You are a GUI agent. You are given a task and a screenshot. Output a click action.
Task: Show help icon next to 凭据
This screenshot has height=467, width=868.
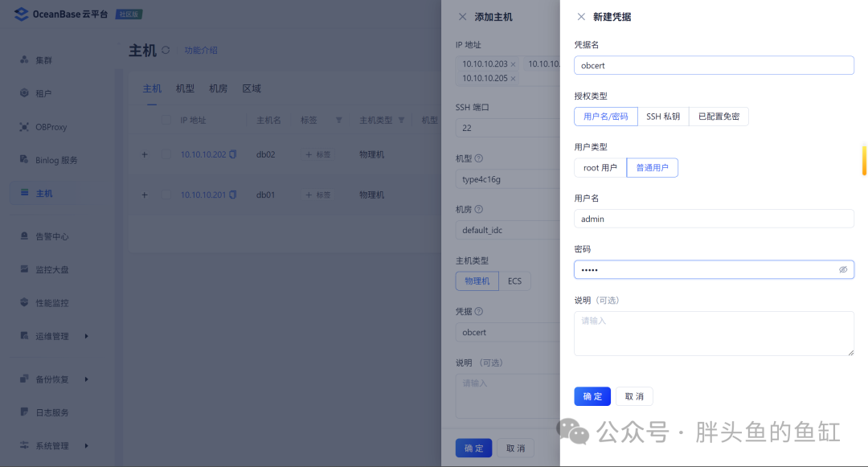(x=479, y=312)
